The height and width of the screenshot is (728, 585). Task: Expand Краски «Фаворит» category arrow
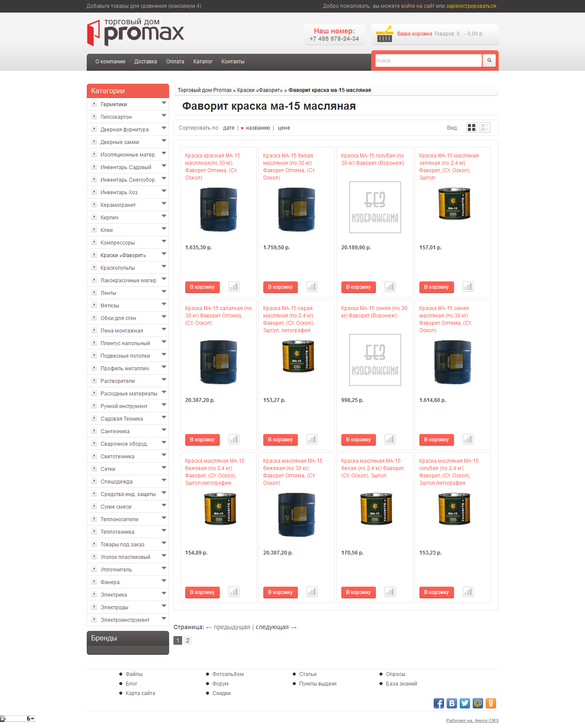164,254
